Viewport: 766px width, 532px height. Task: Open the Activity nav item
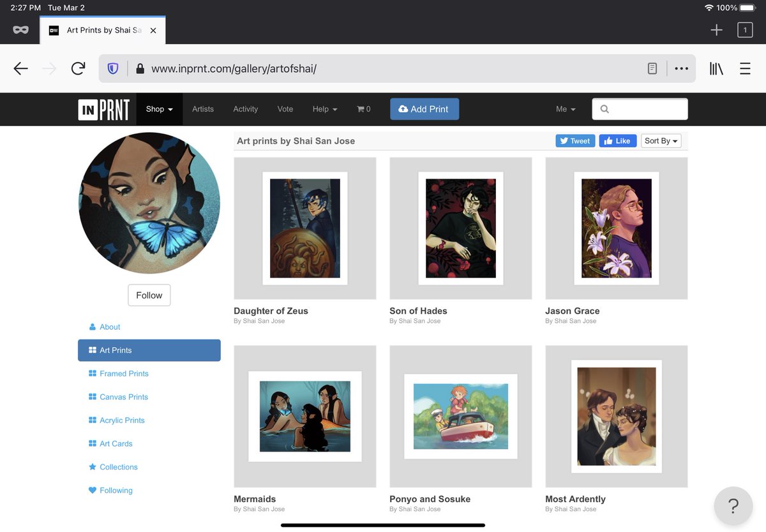click(246, 109)
